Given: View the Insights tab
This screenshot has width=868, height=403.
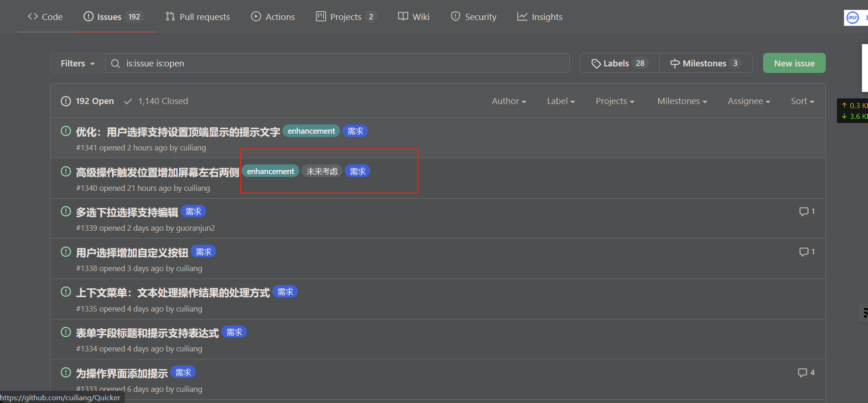Looking at the screenshot, I should 540,17.
